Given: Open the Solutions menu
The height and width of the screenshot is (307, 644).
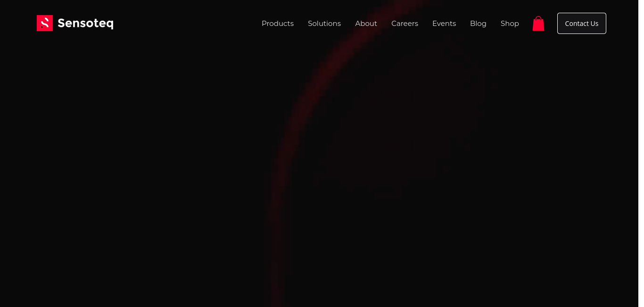Looking at the screenshot, I should pyautogui.click(x=324, y=24).
